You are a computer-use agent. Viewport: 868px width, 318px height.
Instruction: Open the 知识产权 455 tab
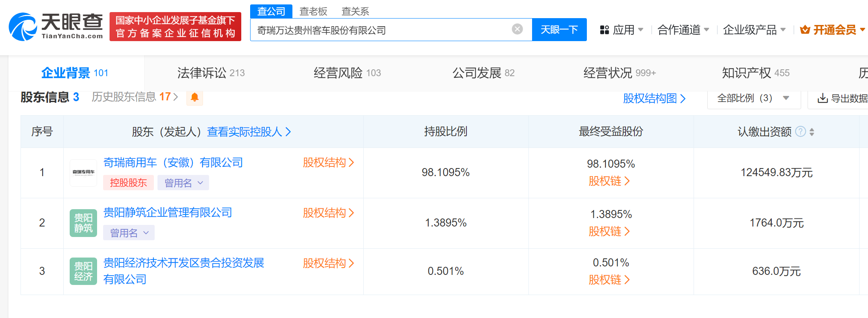pyautogui.click(x=756, y=73)
